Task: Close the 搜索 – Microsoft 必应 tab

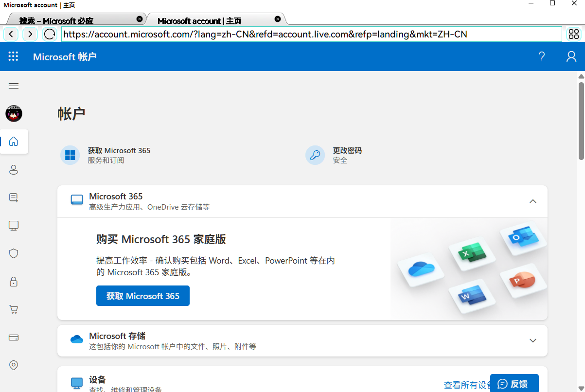Action: tap(140, 19)
